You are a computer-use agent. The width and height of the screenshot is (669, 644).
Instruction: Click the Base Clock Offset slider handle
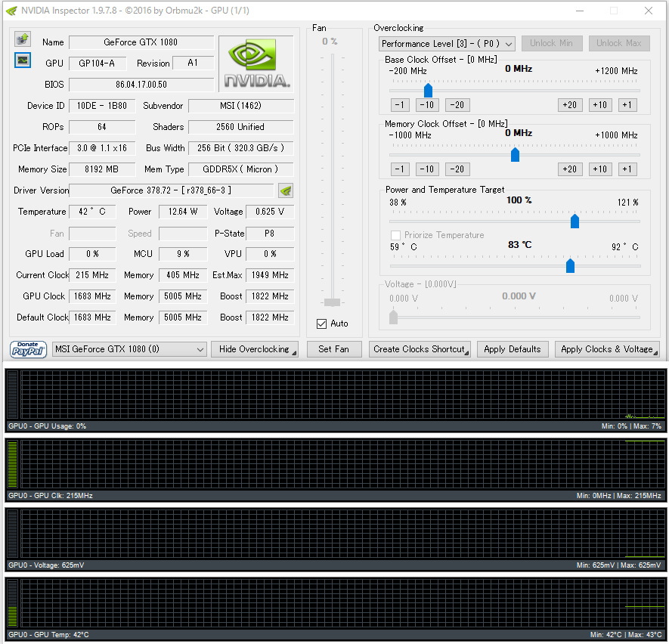[428, 91]
